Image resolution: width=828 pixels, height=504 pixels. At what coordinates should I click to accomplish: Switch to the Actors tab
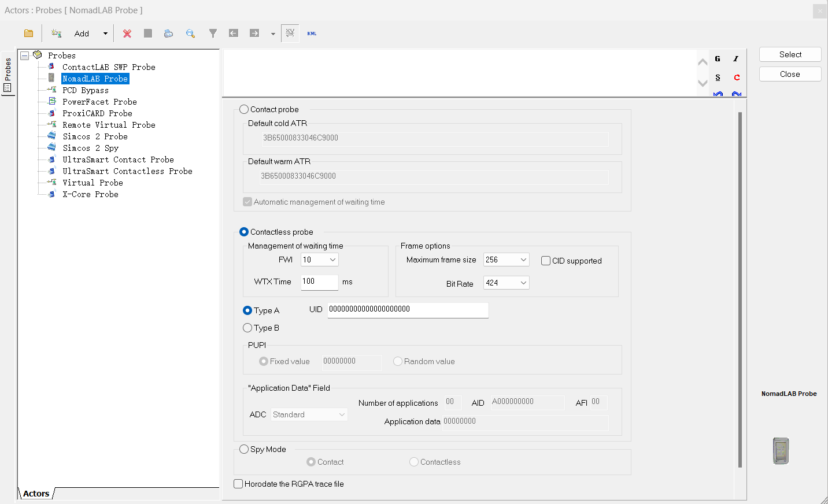point(36,494)
